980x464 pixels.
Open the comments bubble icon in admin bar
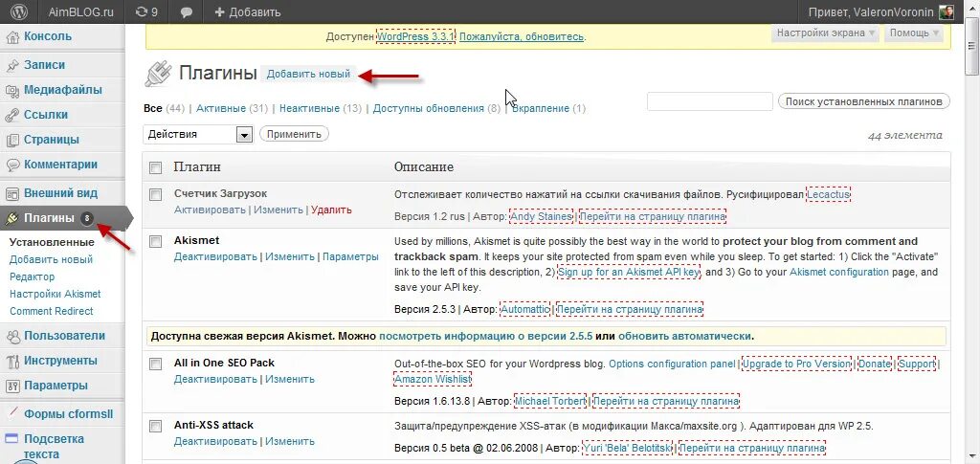[x=186, y=11]
